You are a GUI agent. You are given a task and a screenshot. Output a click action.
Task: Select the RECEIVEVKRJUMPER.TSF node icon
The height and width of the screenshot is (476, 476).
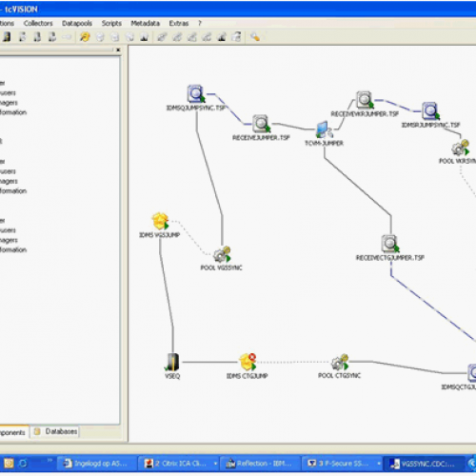(365, 100)
